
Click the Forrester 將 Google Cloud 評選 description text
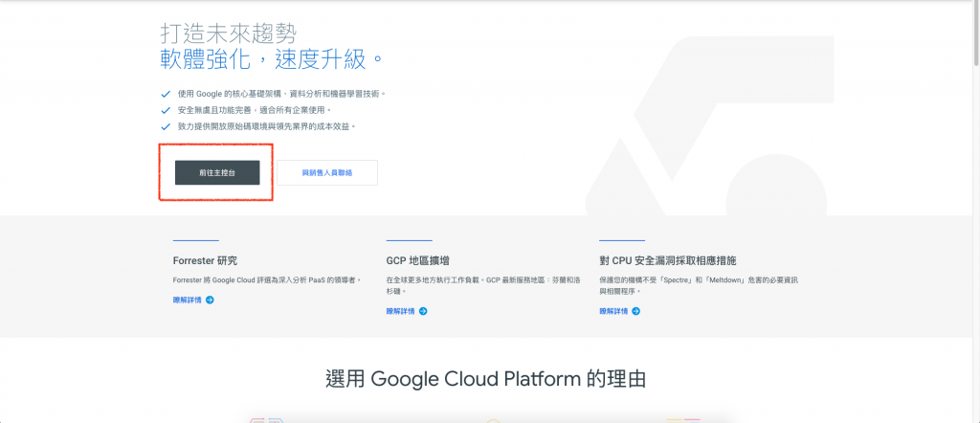coord(268,280)
